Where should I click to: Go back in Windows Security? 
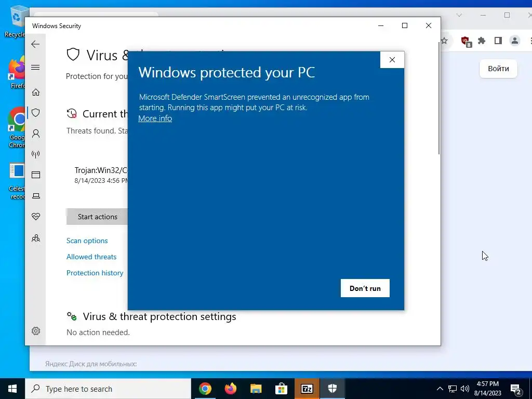pos(35,44)
